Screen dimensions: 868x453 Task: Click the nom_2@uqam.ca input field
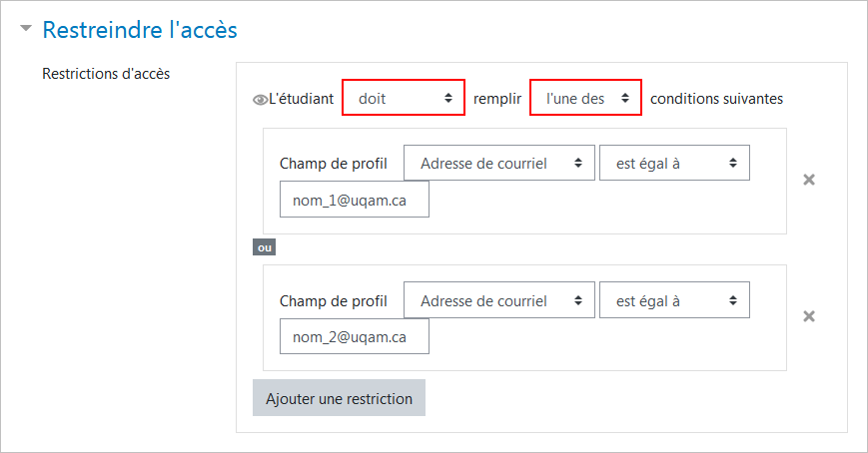click(x=355, y=336)
